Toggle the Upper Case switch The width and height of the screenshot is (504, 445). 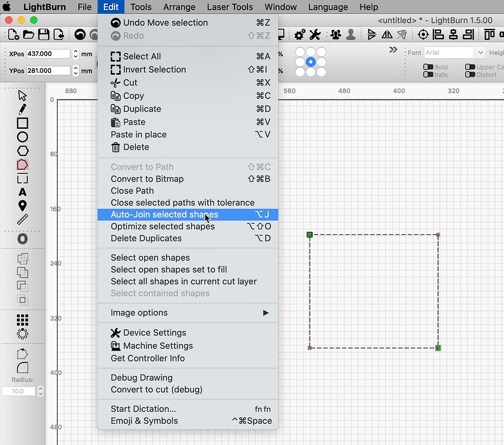coord(470,67)
